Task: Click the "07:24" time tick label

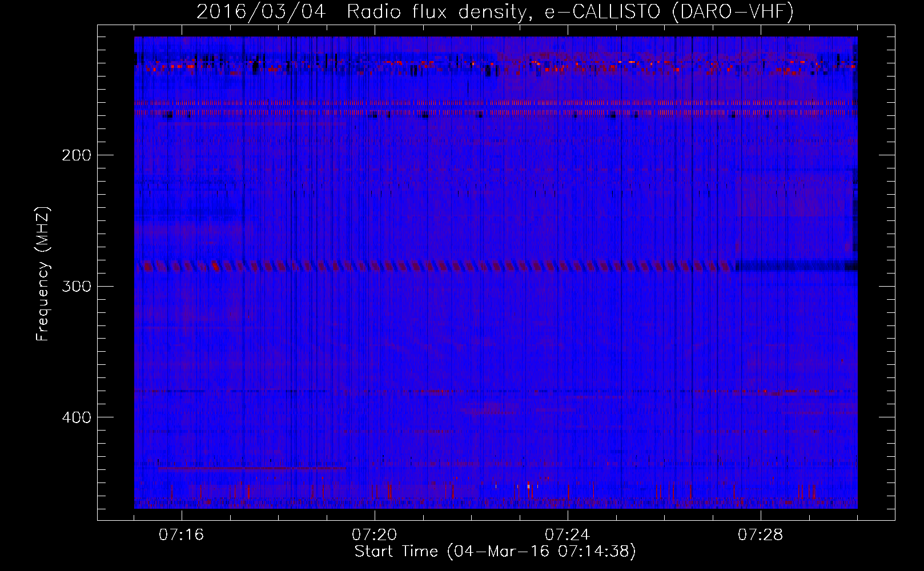Action: [x=568, y=535]
